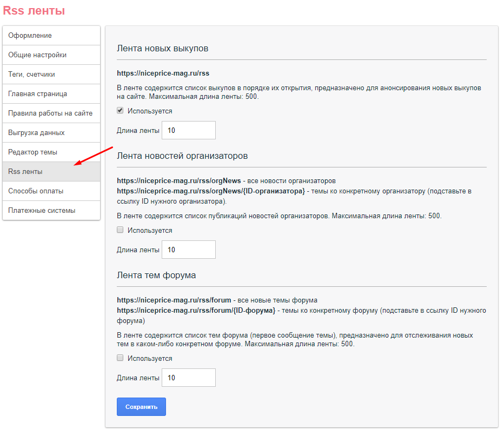Click the orgNews/{ID-организатора} URL text
The height and width of the screenshot is (437, 504).
211,191
